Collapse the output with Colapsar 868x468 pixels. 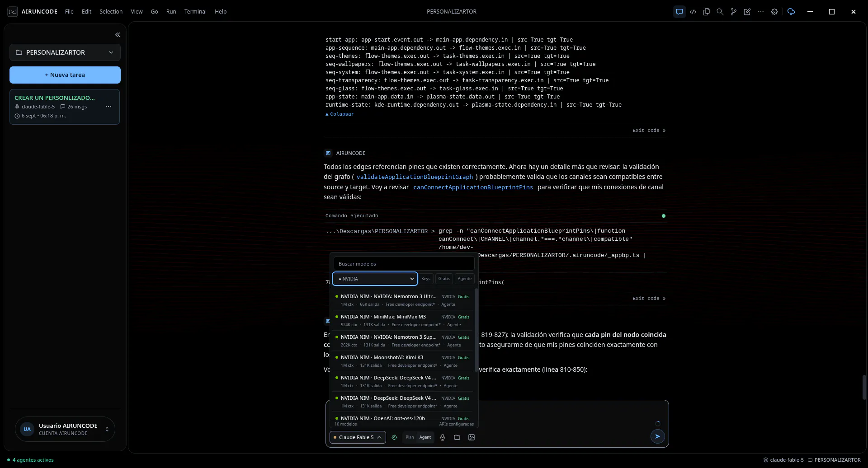[340, 114]
